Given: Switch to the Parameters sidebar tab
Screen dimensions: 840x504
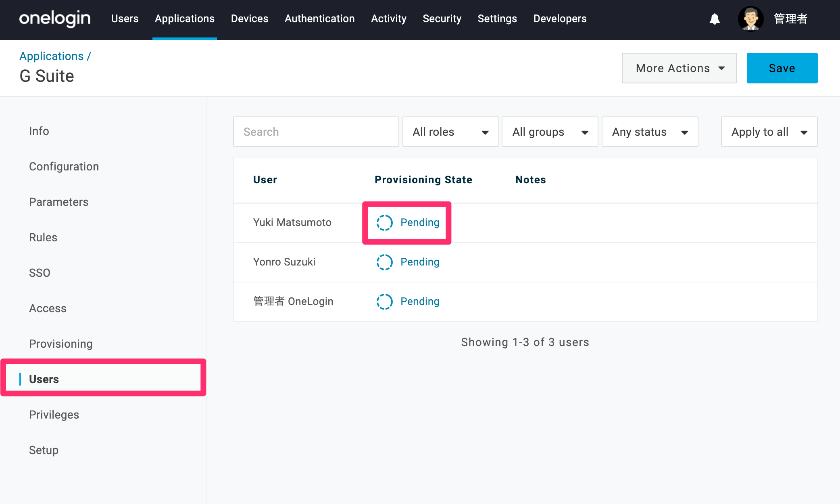Looking at the screenshot, I should click(58, 202).
